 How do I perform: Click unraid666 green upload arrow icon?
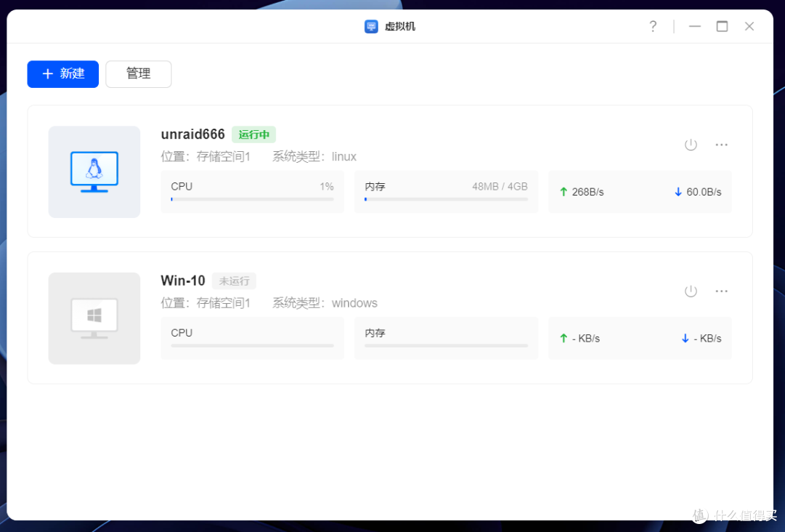[563, 192]
